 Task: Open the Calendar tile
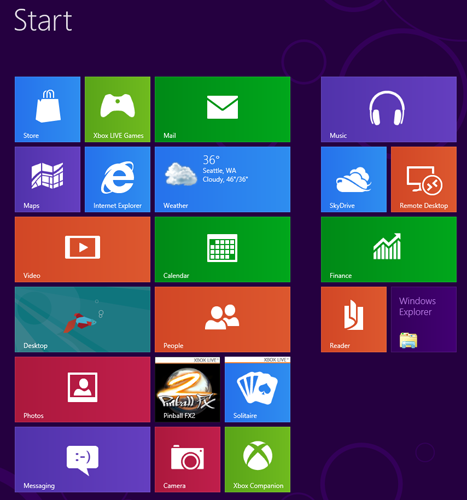tap(223, 249)
